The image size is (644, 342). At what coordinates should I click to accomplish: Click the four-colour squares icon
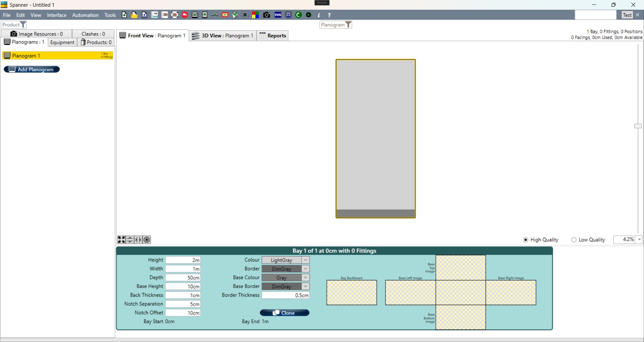pos(256,15)
